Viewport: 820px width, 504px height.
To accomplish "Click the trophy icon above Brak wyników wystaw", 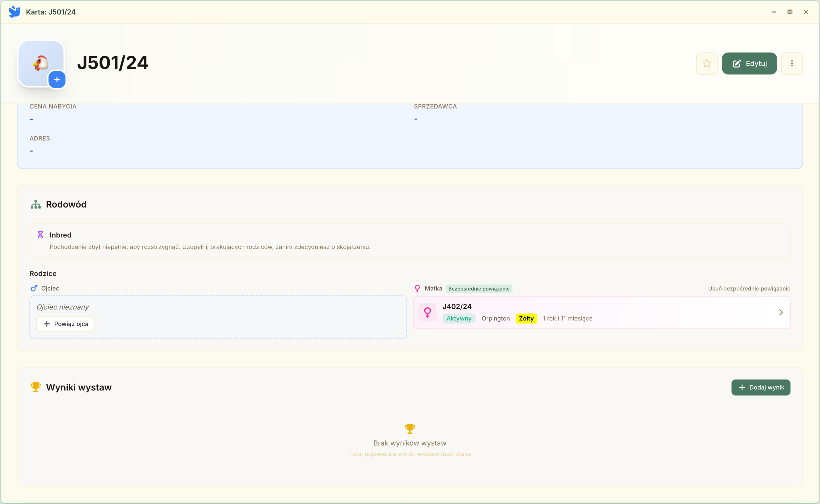I will [410, 429].
